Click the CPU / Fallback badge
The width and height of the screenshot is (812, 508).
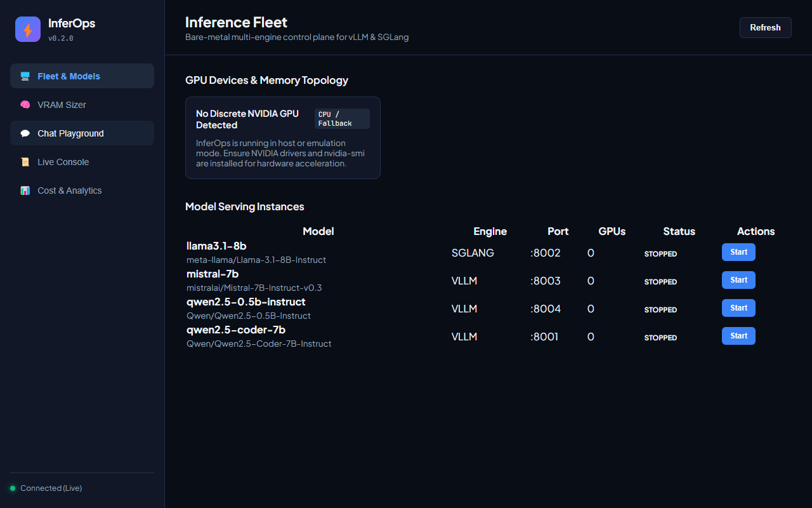coord(342,119)
